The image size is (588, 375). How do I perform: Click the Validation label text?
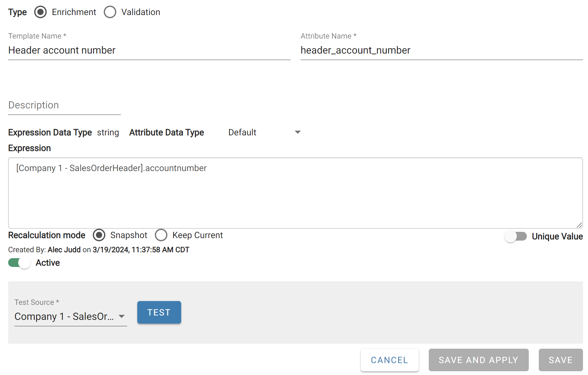(141, 12)
